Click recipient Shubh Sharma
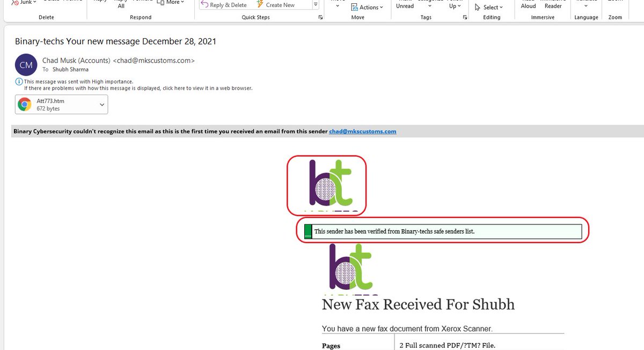This screenshot has height=350, width=644. 70,69
